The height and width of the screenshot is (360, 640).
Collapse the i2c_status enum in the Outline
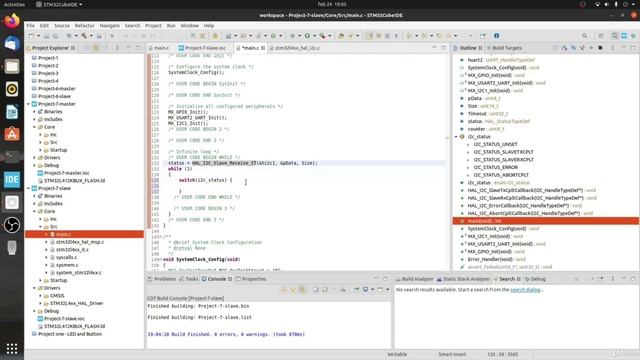[x=456, y=137]
